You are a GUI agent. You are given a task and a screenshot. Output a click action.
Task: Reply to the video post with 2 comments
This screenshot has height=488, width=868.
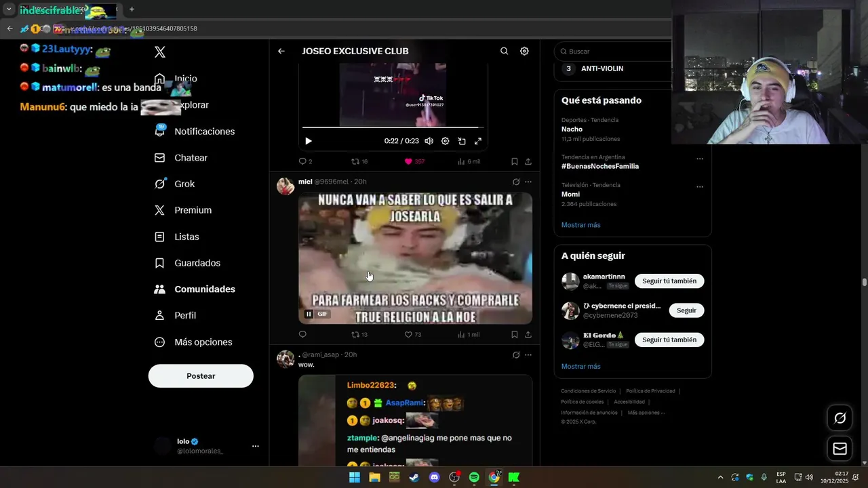[x=305, y=161]
